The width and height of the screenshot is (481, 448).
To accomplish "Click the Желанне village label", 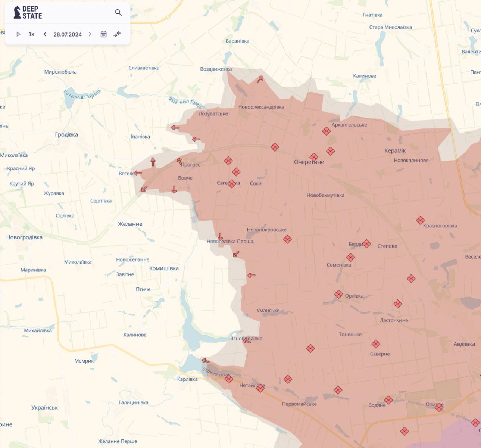I will click(130, 224).
